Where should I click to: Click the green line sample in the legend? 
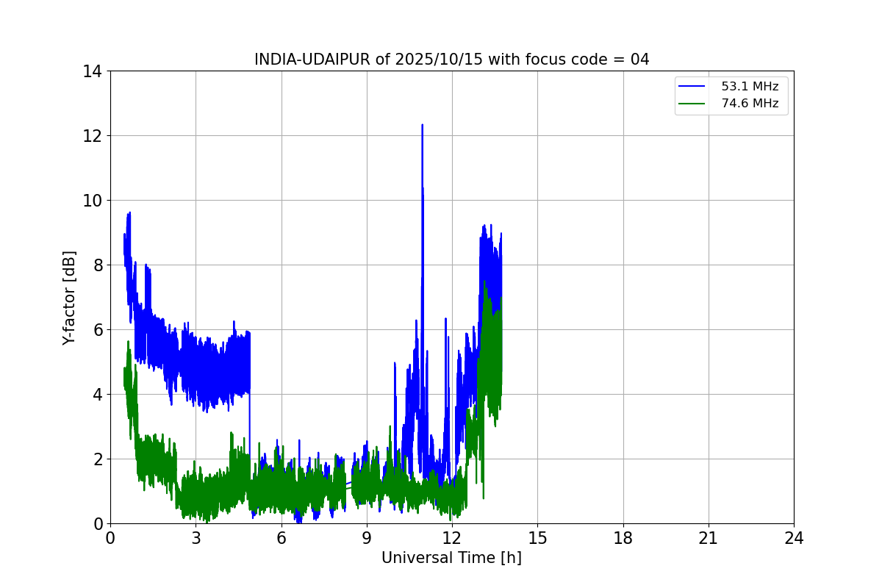point(692,104)
